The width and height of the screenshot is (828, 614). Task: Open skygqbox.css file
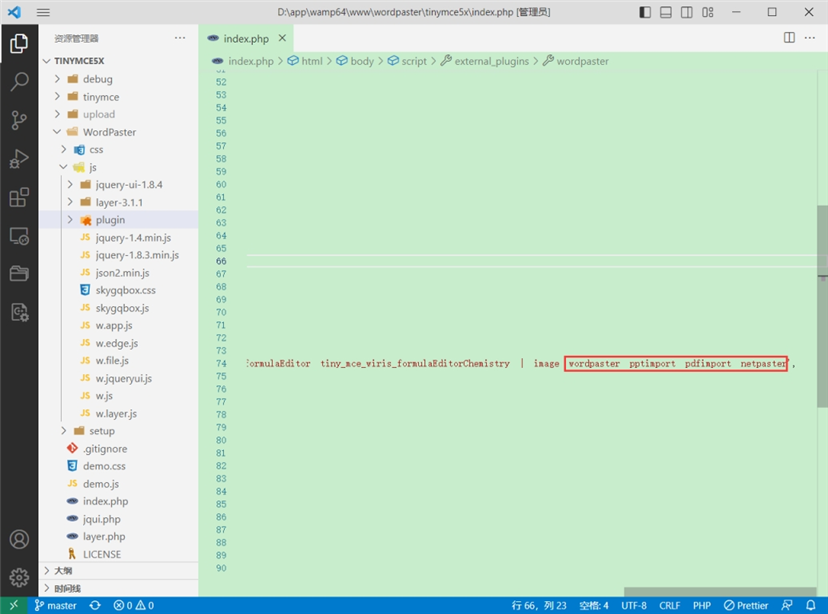119,290
